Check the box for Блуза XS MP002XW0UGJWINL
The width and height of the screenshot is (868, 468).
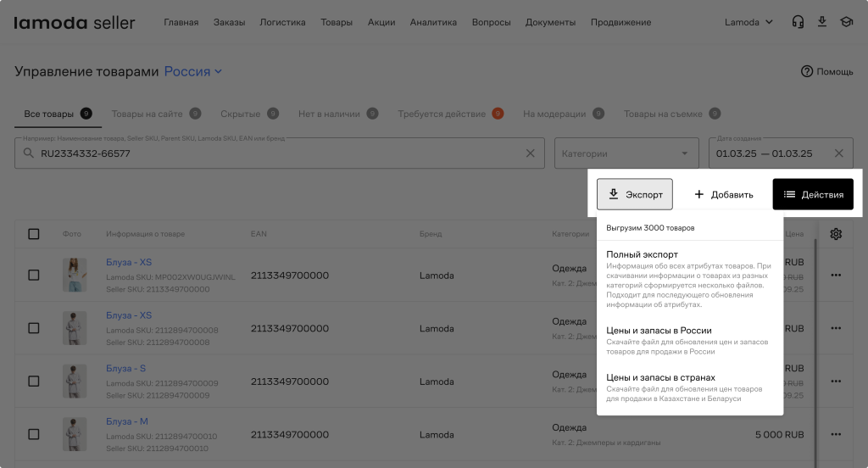click(34, 276)
